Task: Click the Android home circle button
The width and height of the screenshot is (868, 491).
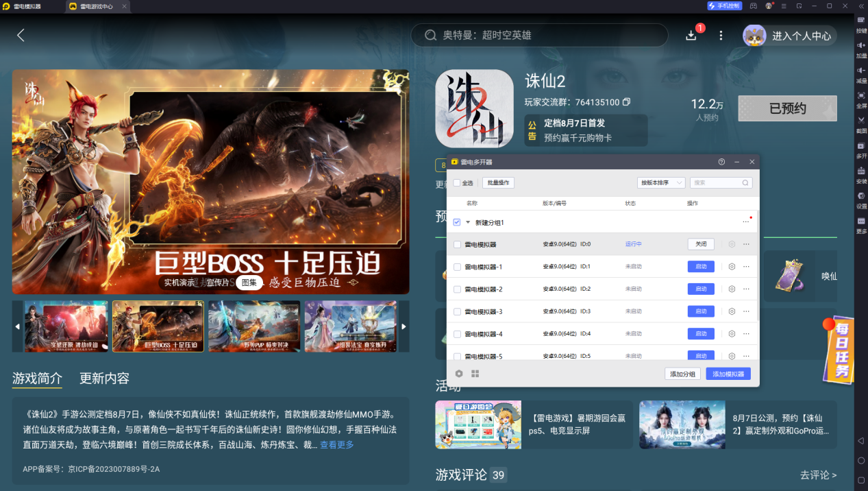Action: [861, 460]
